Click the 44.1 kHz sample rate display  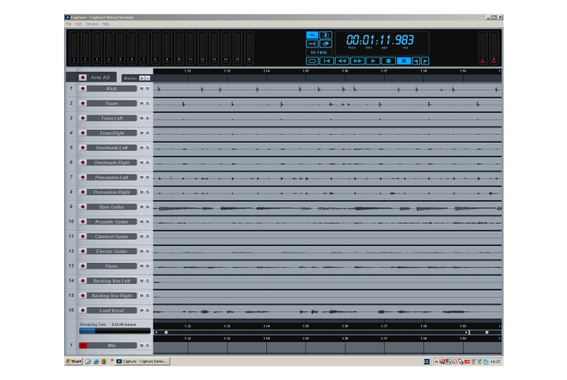[318, 52]
